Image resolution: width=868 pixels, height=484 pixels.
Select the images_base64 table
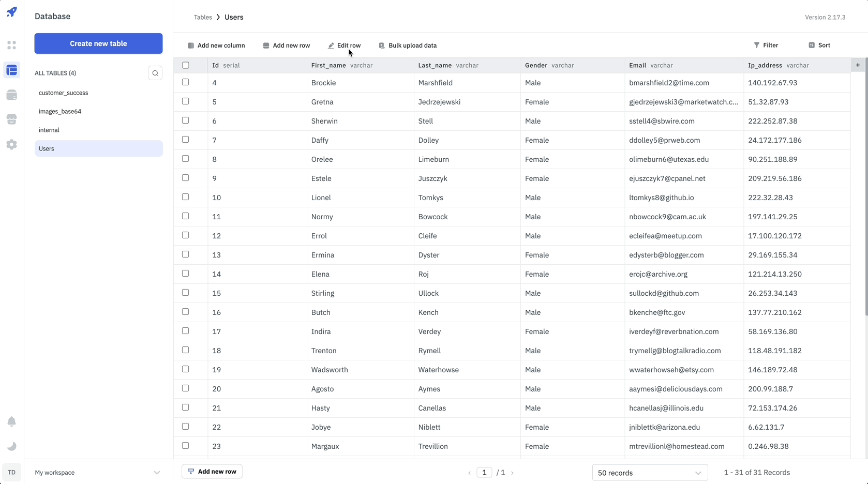click(x=60, y=112)
